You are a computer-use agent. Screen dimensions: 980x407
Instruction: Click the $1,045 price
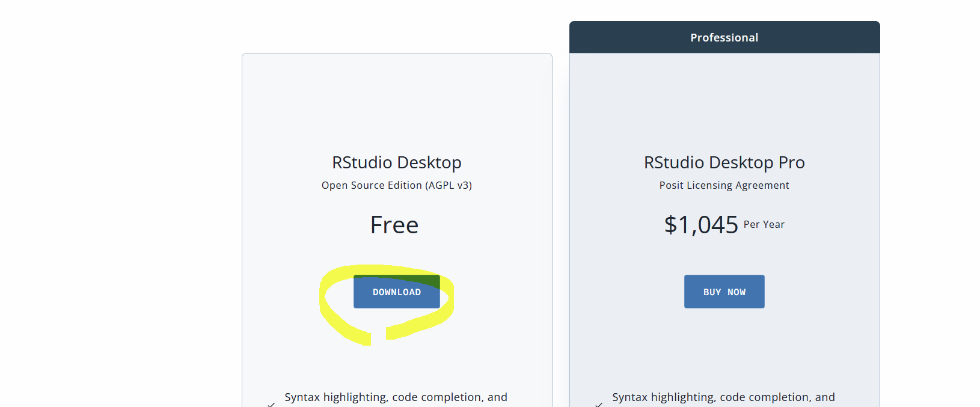coord(701,225)
